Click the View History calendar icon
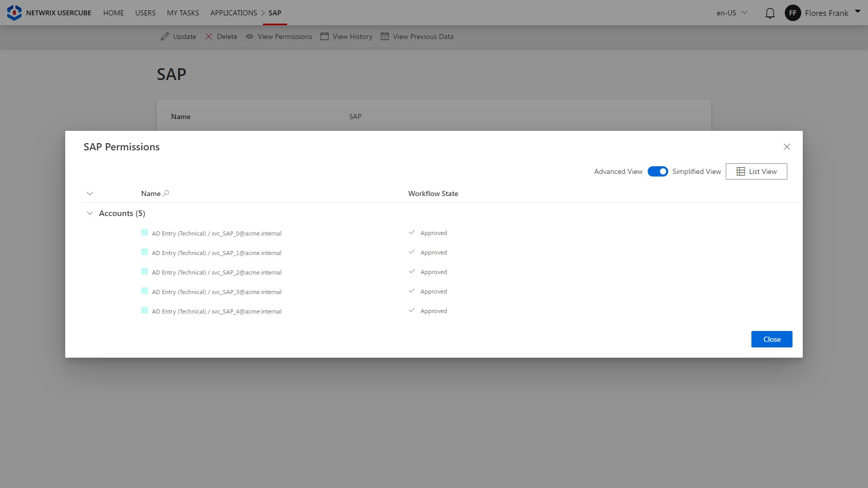The width and height of the screenshot is (868, 488). click(324, 36)
